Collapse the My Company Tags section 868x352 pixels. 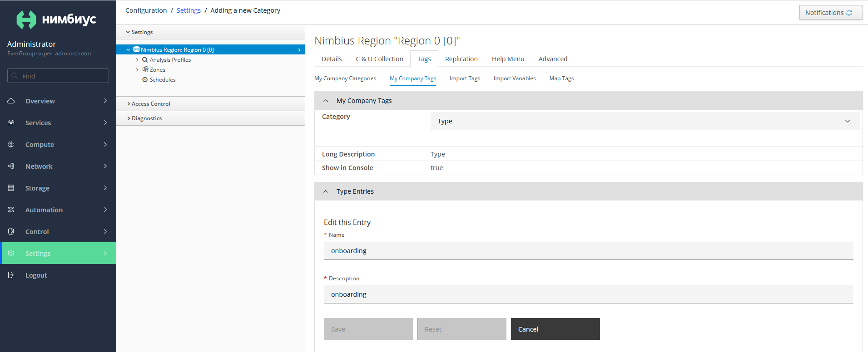tap(326, 101)
